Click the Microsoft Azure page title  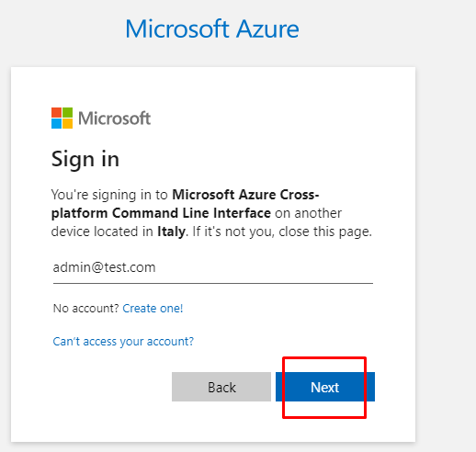coord(212,29)
